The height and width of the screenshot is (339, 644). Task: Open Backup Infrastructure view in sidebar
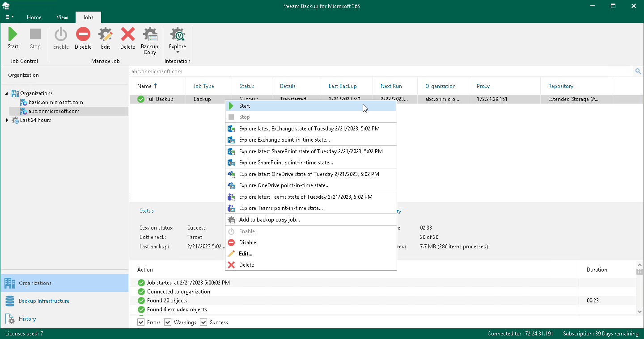(44, 301)
